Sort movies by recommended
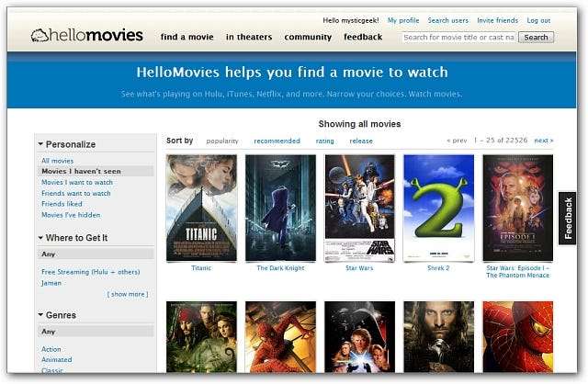 click(277, 141)
